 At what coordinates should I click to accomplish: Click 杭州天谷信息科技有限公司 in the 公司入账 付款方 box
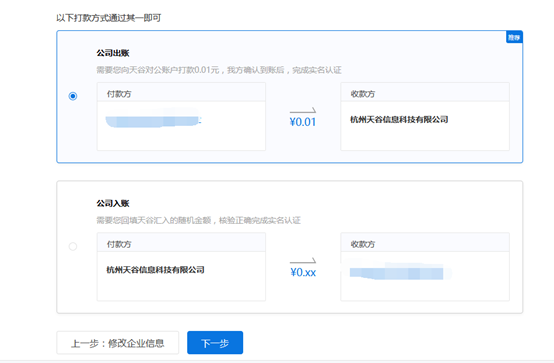(155, 270)
